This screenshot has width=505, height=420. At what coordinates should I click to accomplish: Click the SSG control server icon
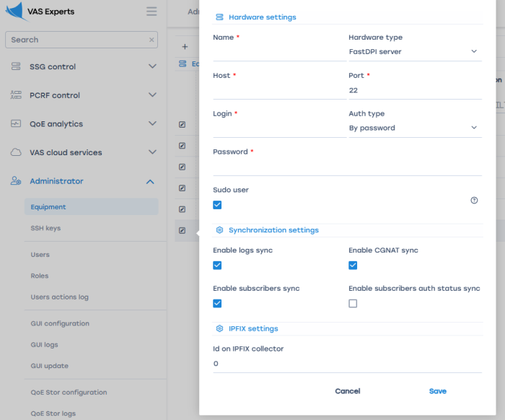[x=16, y=66]
